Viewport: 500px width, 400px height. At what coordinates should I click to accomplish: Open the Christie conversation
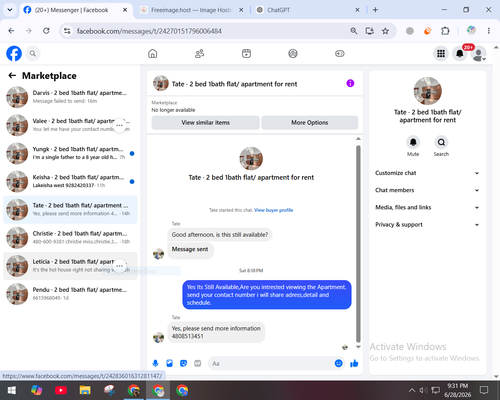click(x=70, y=238)
